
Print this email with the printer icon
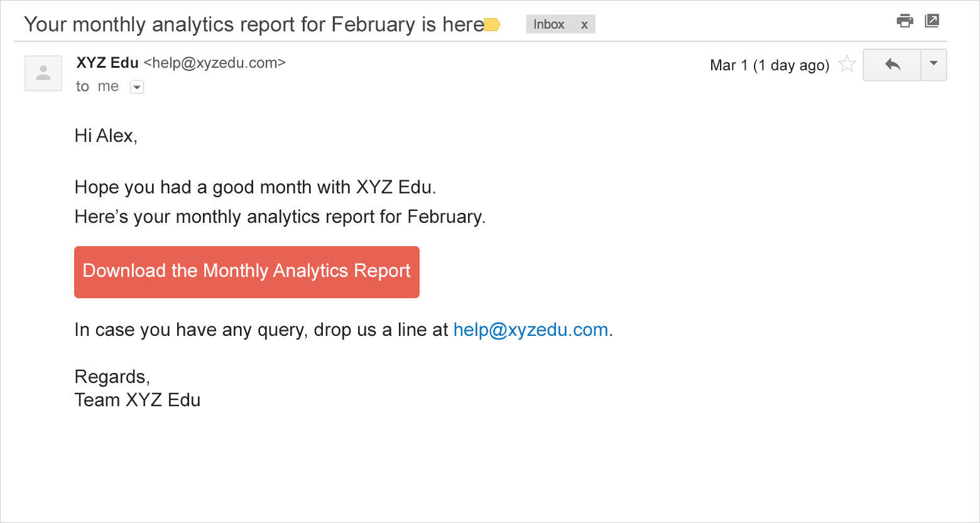(x=905, y=21)
